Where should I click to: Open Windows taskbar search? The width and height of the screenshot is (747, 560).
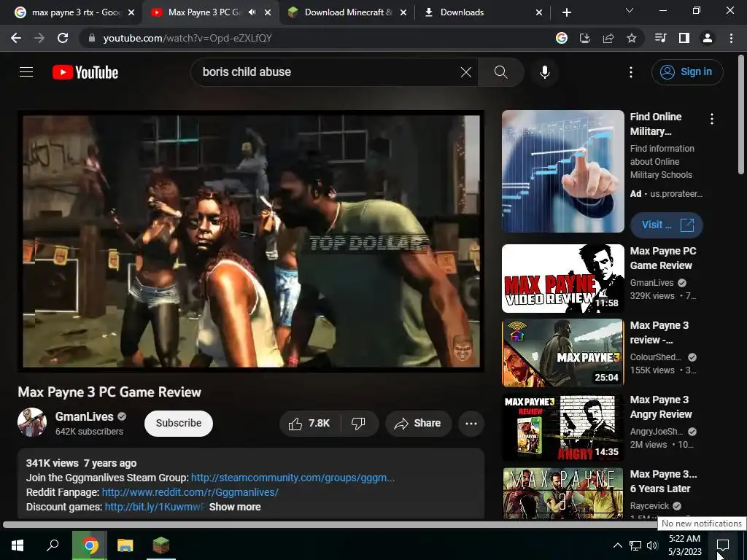tap(53, 545)
